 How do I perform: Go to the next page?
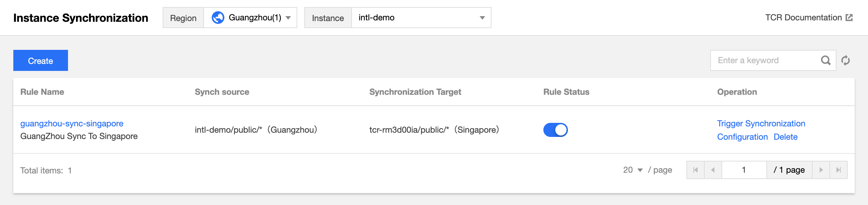pyautogui.click(x=821, y=170)
